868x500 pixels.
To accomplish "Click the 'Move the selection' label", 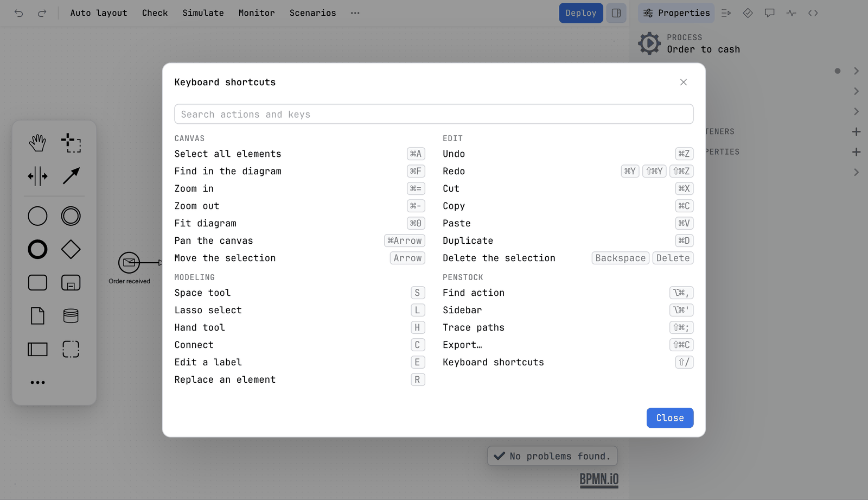I will pos(225,258).
